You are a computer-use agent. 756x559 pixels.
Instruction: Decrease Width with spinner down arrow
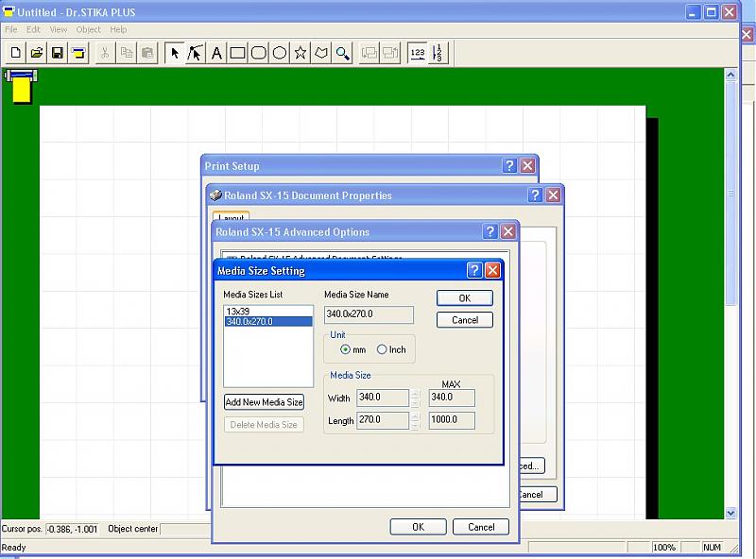pos(415,402)
